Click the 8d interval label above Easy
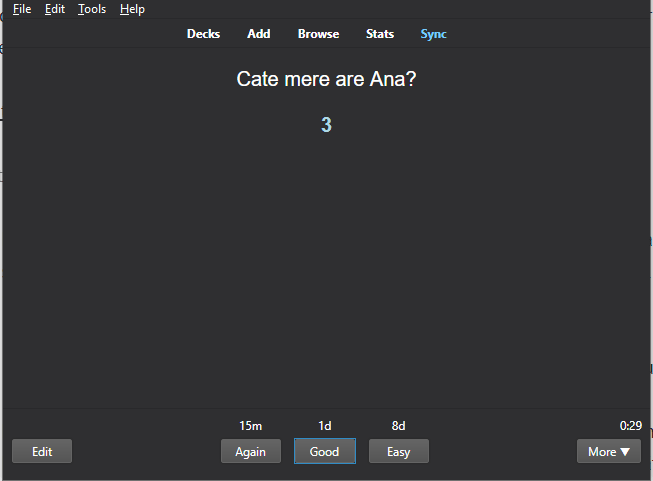The width and height of the screenshot is (653, 481). click(x=398, y=426)
